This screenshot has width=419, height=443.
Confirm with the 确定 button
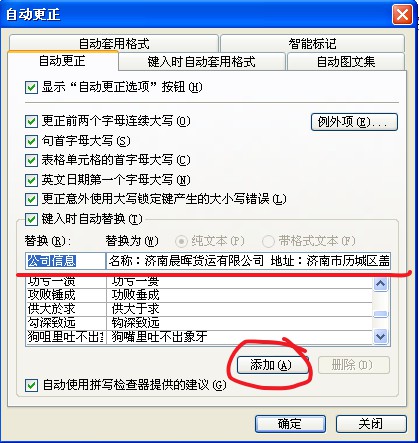[290, 424]
